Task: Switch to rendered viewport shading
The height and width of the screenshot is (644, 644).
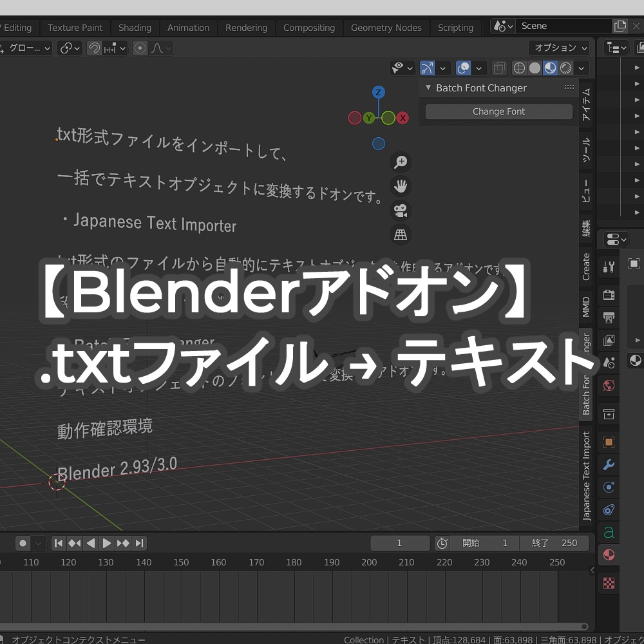Action: 565,68
